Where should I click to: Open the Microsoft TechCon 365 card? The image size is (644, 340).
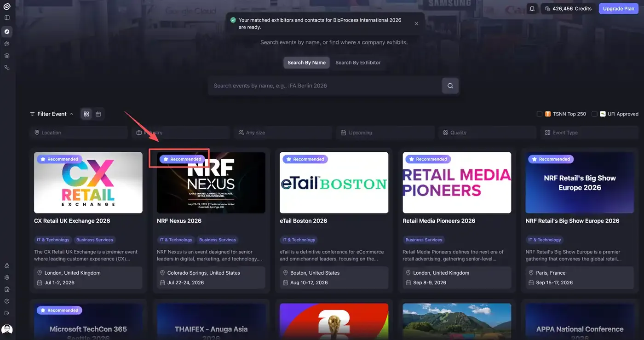click(88, 322)
